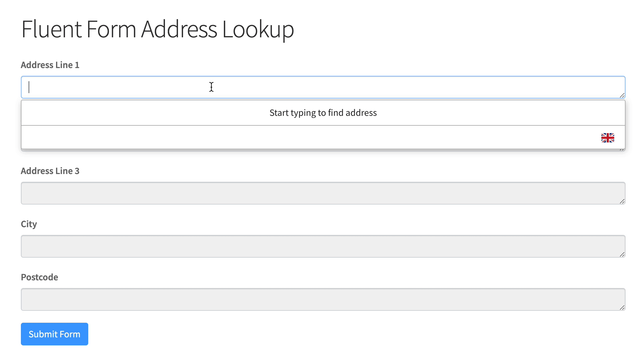This screenshot has height=363, width=644.
Task: Click the 'Address Line 1' label
Action: [x=50, y=65]
